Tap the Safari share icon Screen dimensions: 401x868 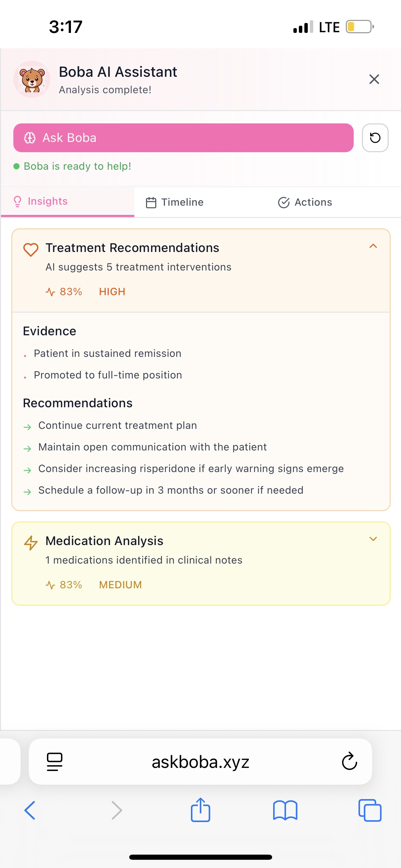(200, 810)
